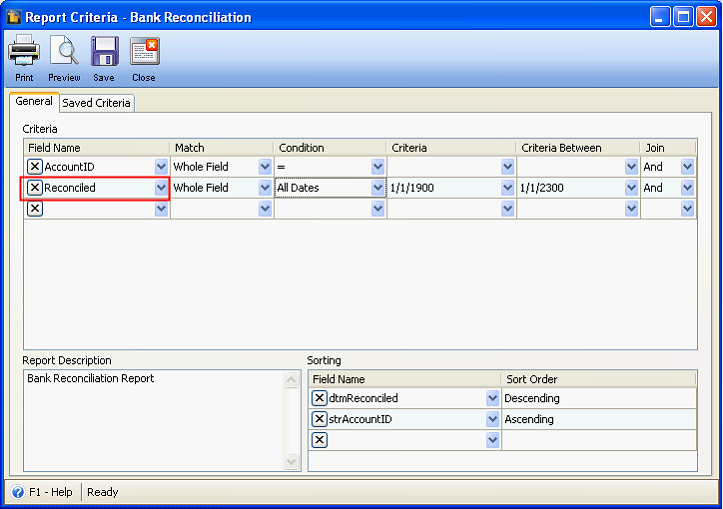Open the empty sorting row field dropdown
723x509 pixels.
[492, 440]
